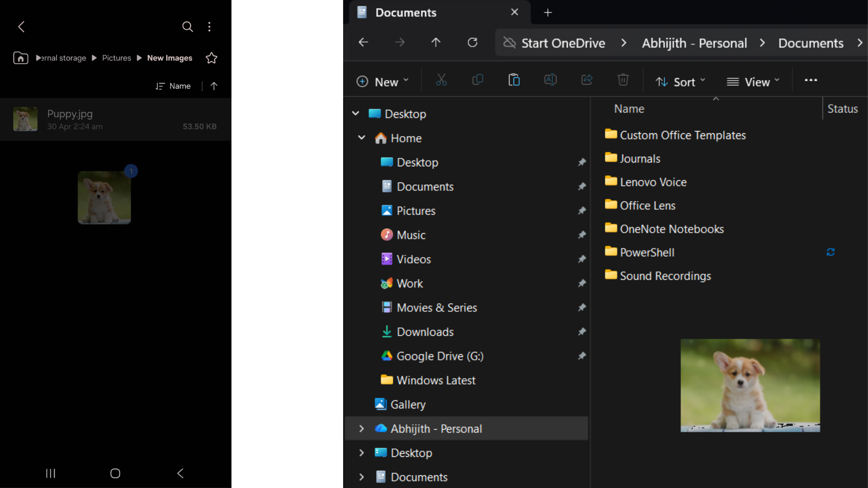Image resolution: width=868 pixels, height=488 pixels.
Task: Click the syncing status icon next to PowerShell
Action: pos(831,252)
